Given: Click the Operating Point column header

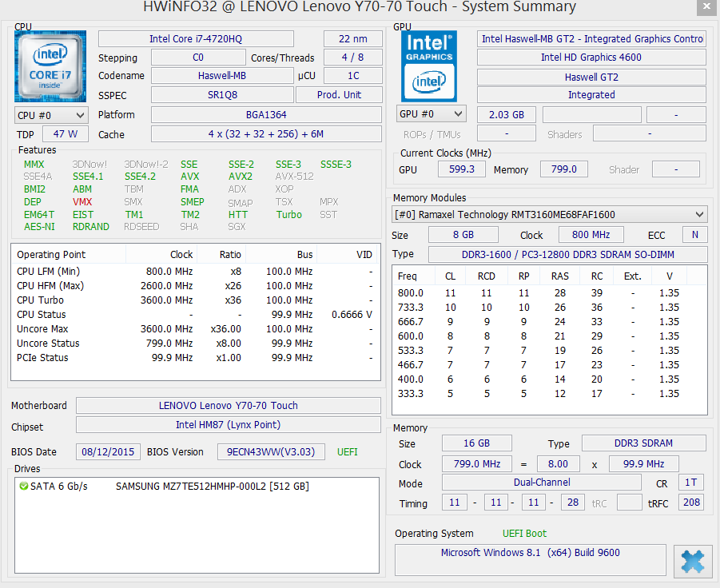Looking at the screenshot, I should click(x=69, y=254).
